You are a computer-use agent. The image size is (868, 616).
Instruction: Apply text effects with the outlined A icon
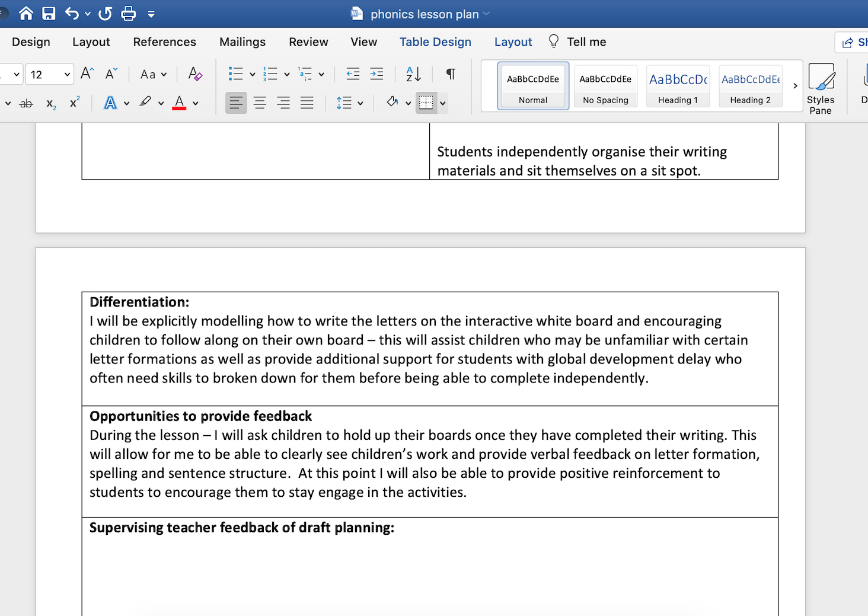tap(110, 103)
